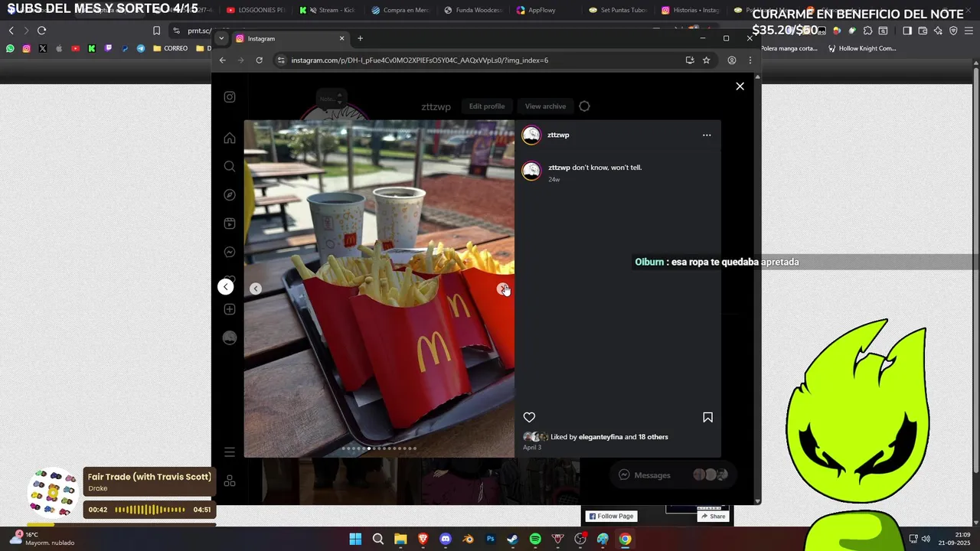Open Discord from the taskbar
Viewport: 980px width, 551px height.
(446, 539)
